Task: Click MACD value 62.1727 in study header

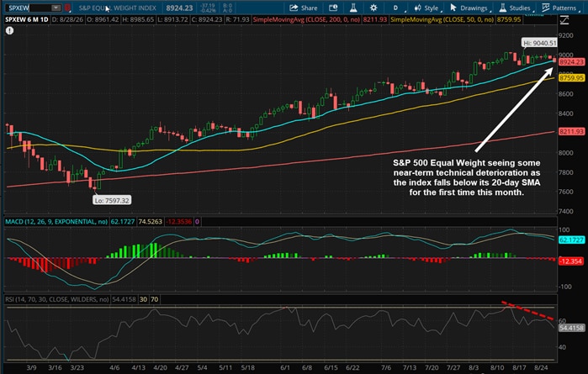Action: coord(123,222)
